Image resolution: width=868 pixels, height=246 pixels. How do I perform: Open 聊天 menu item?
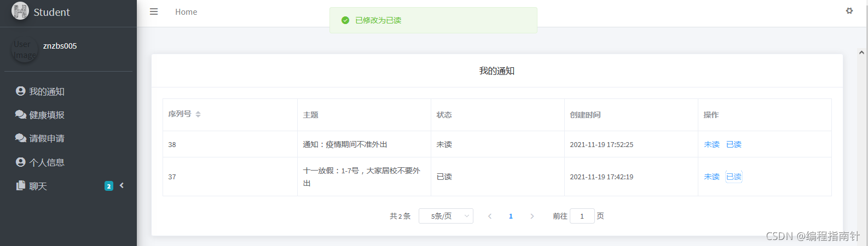(x=68, y=186)
